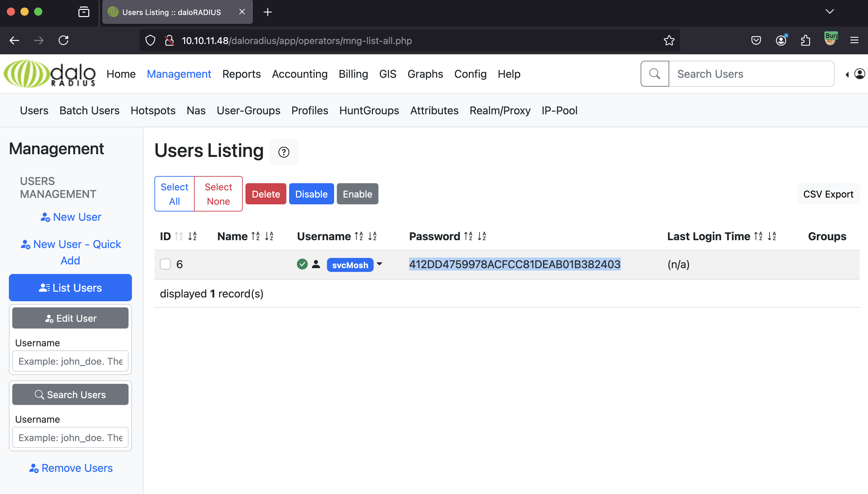Sort Name column ascending
This screenshot has width=868, height=494.
click(x=256, y=236)
